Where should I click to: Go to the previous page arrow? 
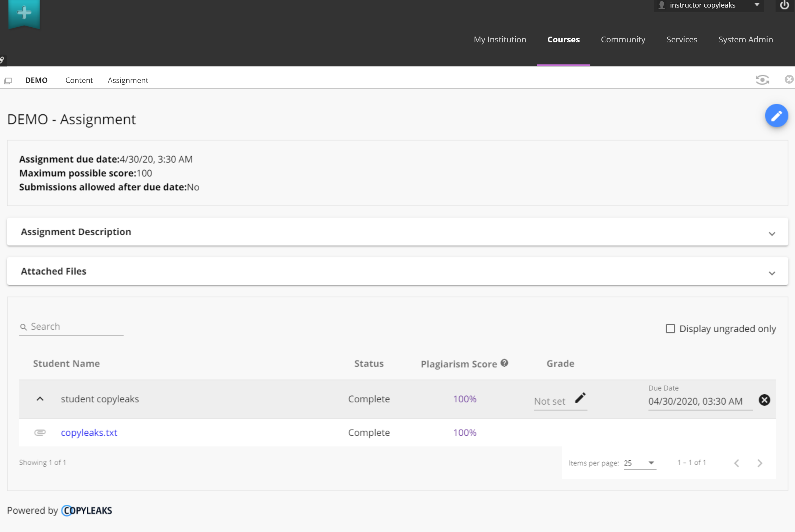[x=737, y=463]
